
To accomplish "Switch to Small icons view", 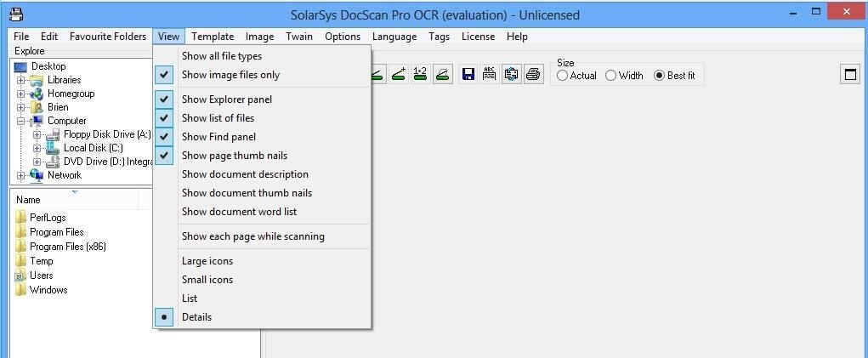I will (261, 280).
